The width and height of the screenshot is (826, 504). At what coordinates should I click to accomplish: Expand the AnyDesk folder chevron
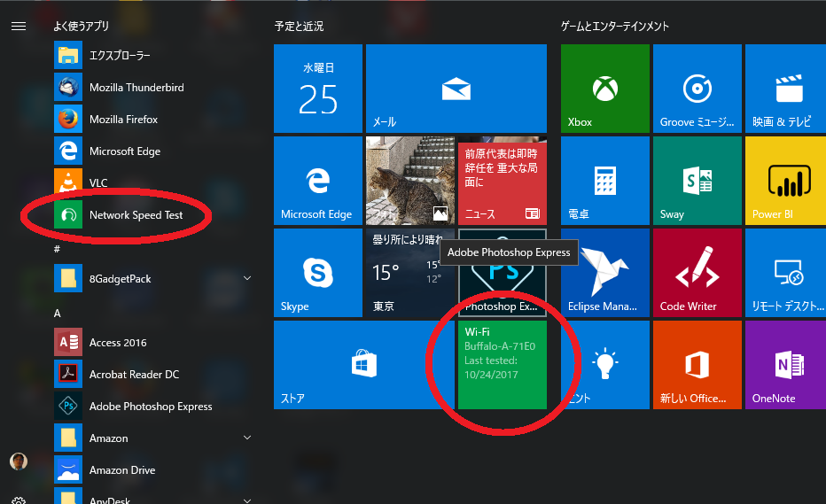[247, 500]
